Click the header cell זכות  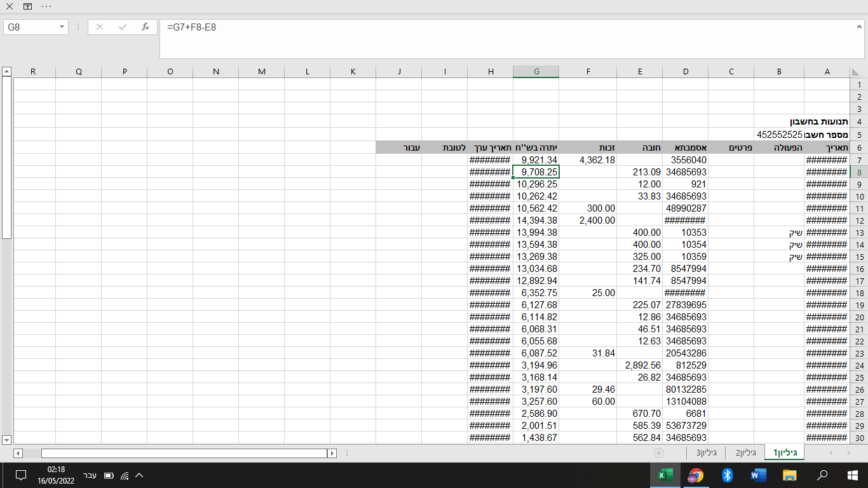coord(588,147)
